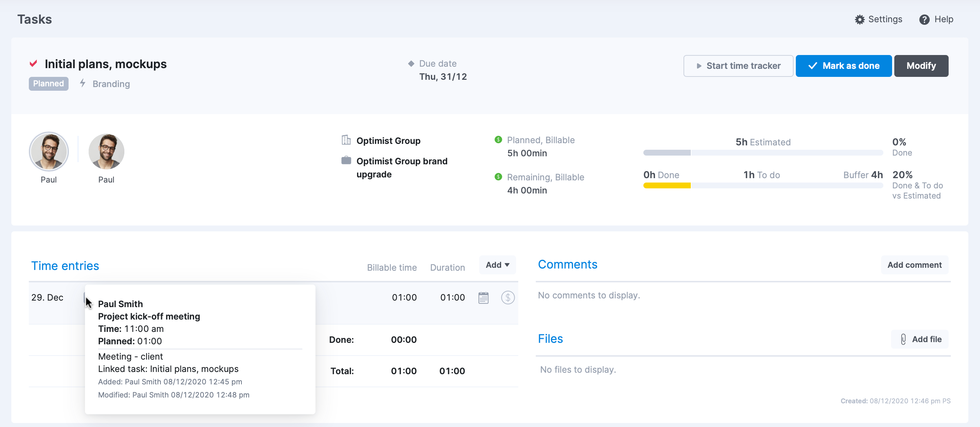Open Optimist Group brand upgrade project

402,168
